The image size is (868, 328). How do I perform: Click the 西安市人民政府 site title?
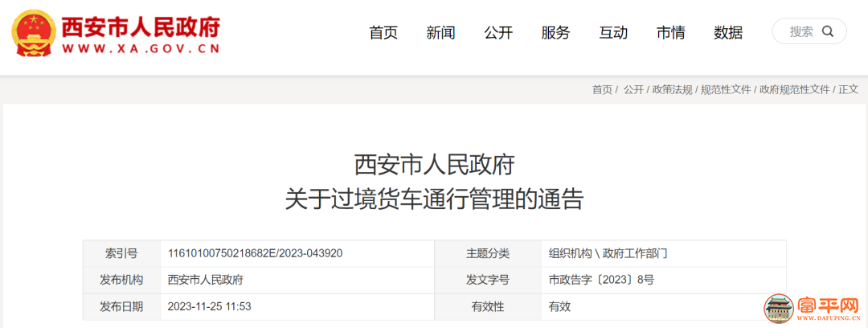(x=141, y=26)
